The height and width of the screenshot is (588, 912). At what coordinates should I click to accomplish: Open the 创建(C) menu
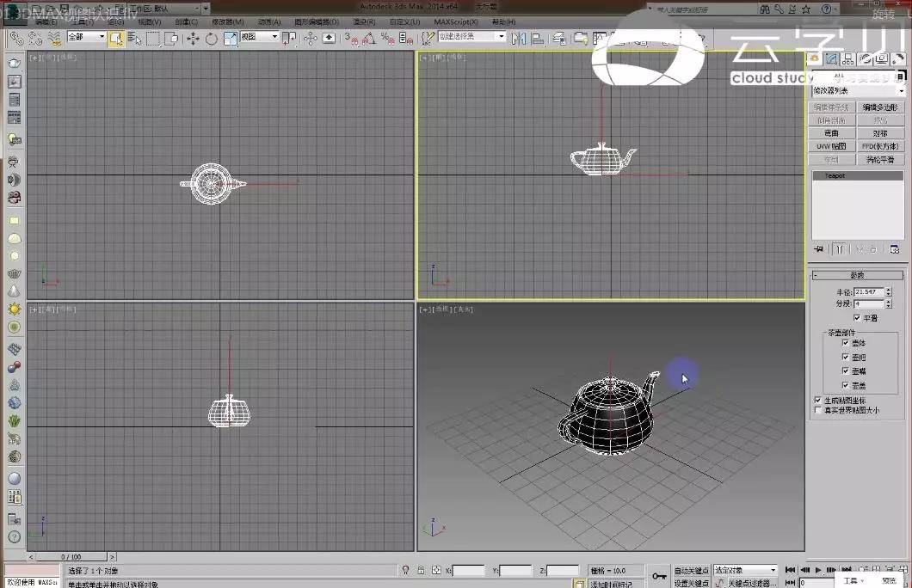pos(186,22)
